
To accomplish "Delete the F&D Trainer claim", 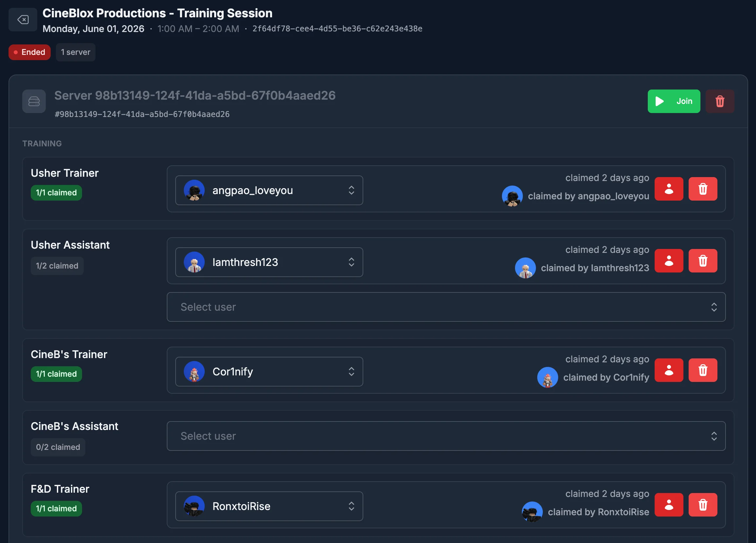I will (x=703, y=505).
